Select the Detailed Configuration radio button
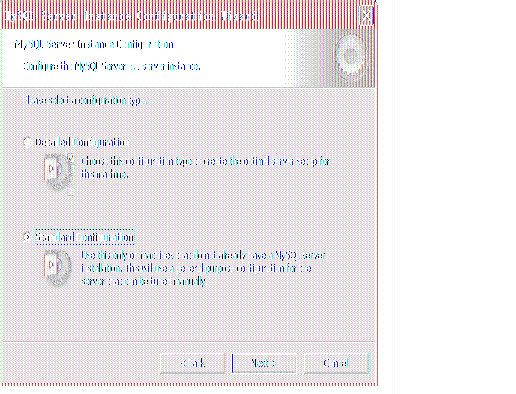 click(27, 142)
